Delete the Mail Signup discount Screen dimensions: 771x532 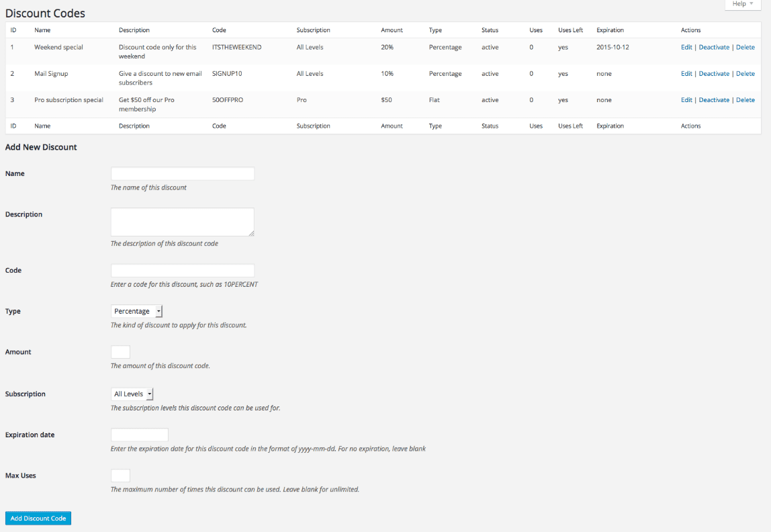click(x=745, y=73)
